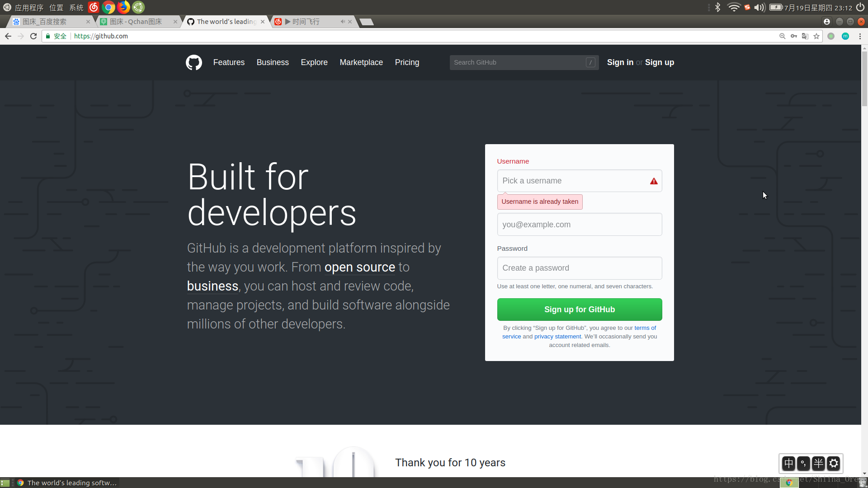Click the Marketplace nav tab
The width and height of the screenshot is (868, 488).
tap(361, 62)
